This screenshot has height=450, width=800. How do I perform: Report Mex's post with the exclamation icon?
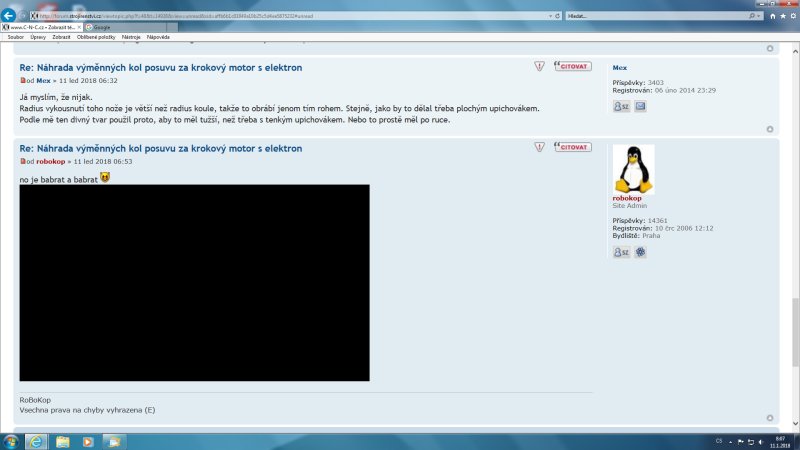pyautogui.click(x=539, y=66)
